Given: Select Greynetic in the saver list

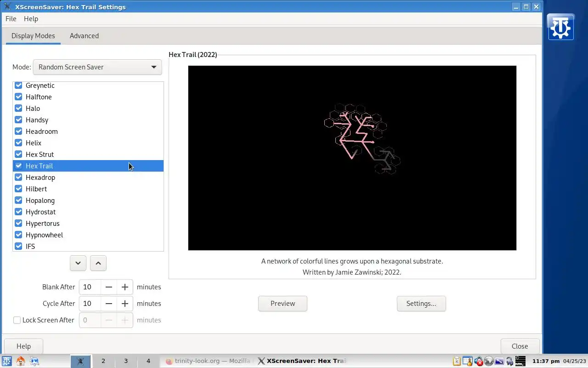Looking at the screenshot, I should [88, 86].
